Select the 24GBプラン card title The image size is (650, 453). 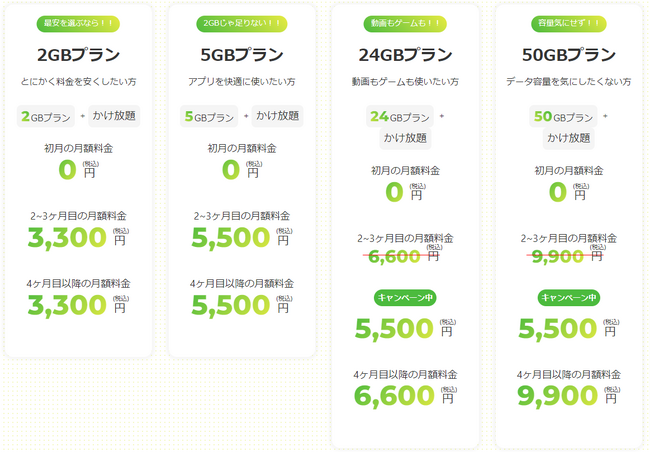tap(405, 55)
